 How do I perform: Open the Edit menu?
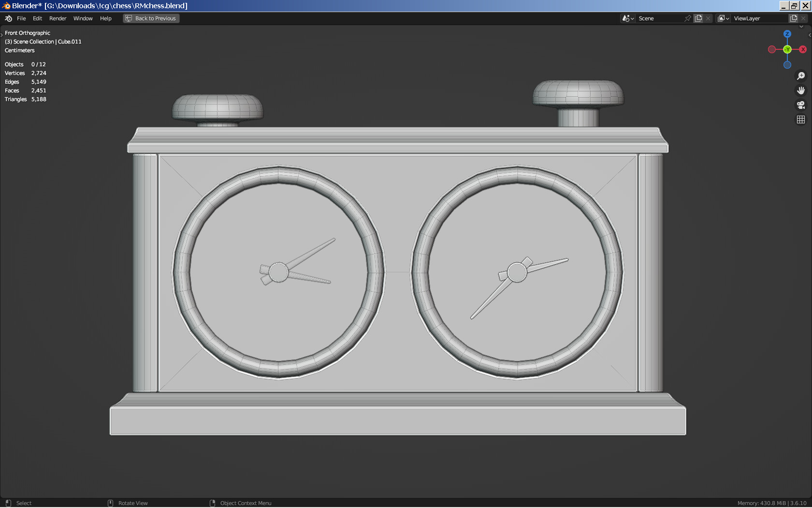[37, 18]
